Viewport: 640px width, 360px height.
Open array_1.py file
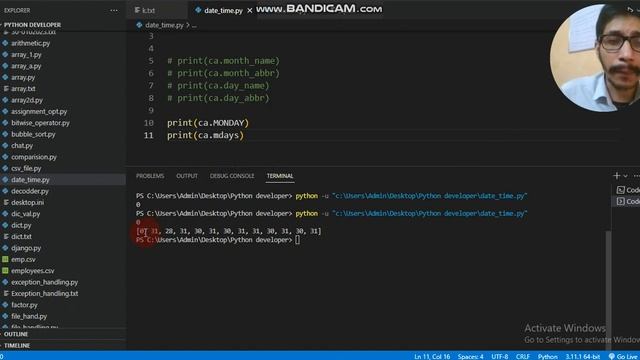(26, 55)
